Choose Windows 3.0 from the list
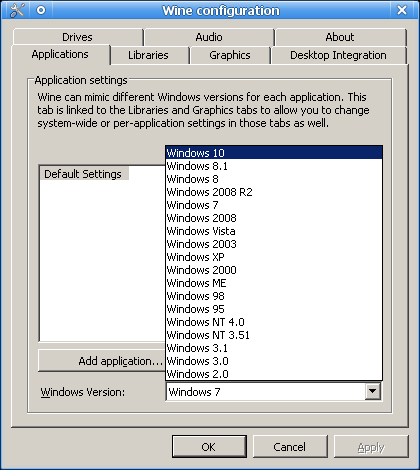The width and height of the screenshot is (420, 470). (x=274, y=361)
